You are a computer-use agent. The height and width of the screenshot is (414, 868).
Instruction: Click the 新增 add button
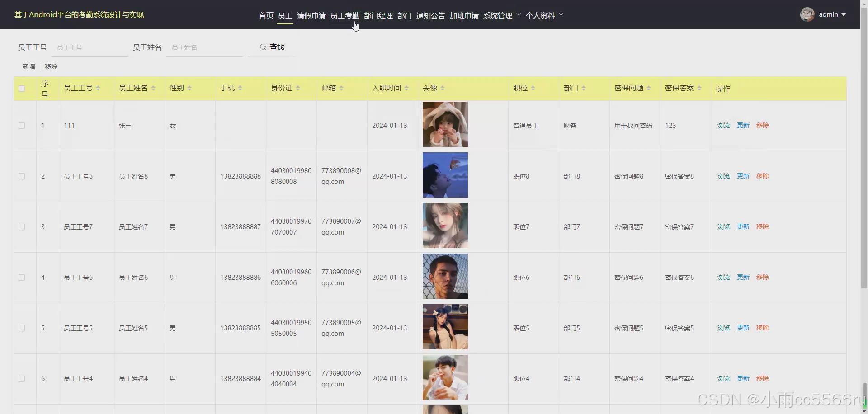[29, 66]
